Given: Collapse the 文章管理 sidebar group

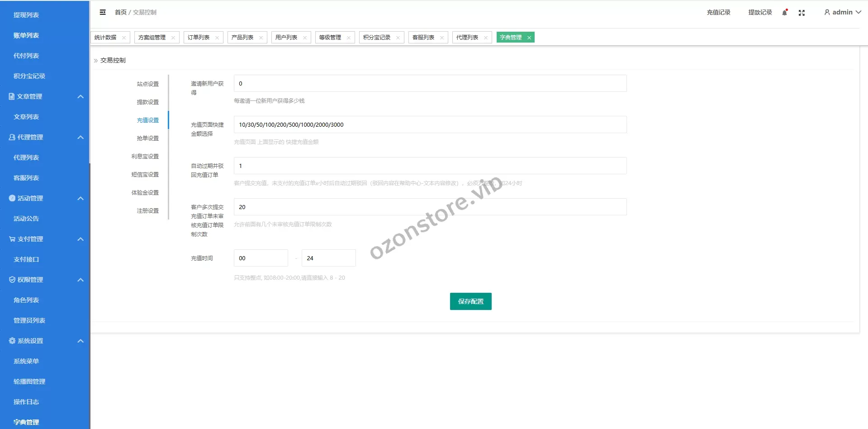Looking at the screenshot, I should click(81, 96).
